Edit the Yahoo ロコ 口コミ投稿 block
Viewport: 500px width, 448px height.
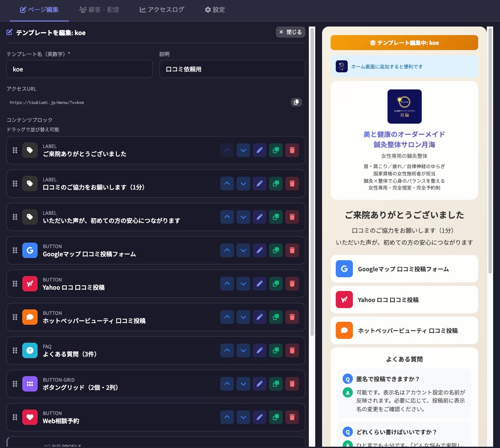click(x=260, y=284)
